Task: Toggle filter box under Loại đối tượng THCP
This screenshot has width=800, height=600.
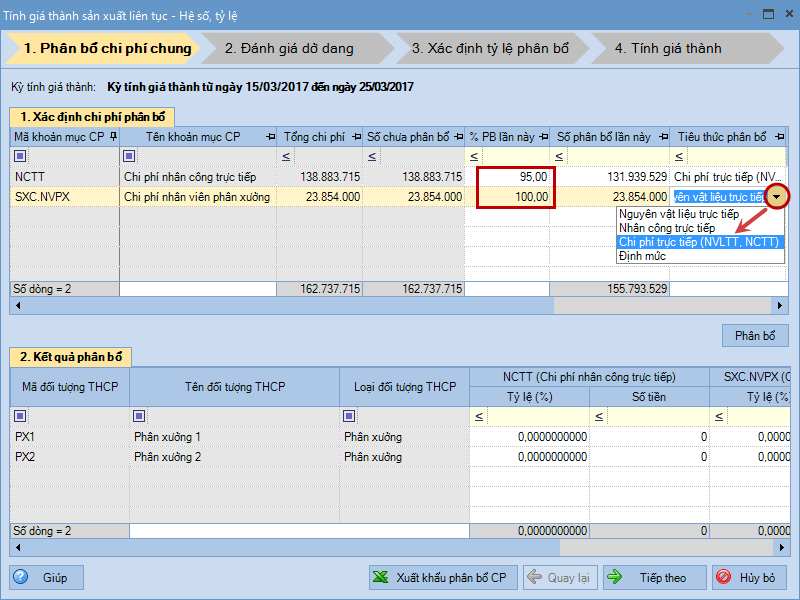Action: tap(349, 416)
